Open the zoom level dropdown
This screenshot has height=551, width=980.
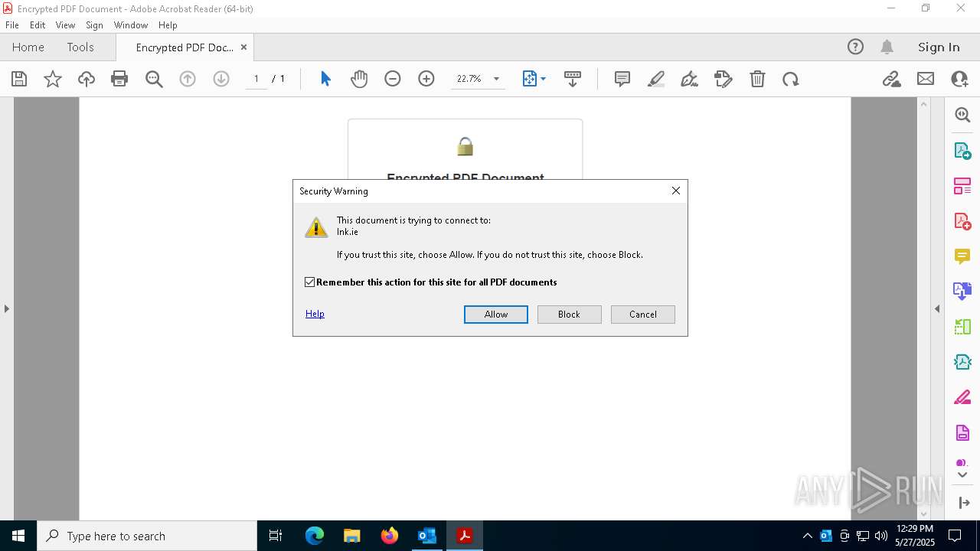click(496, 79)
